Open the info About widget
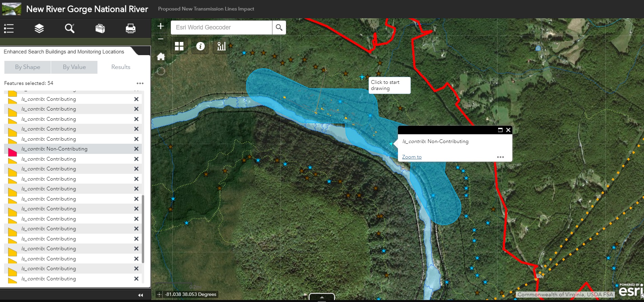The image size is (644, 302). 200,46
